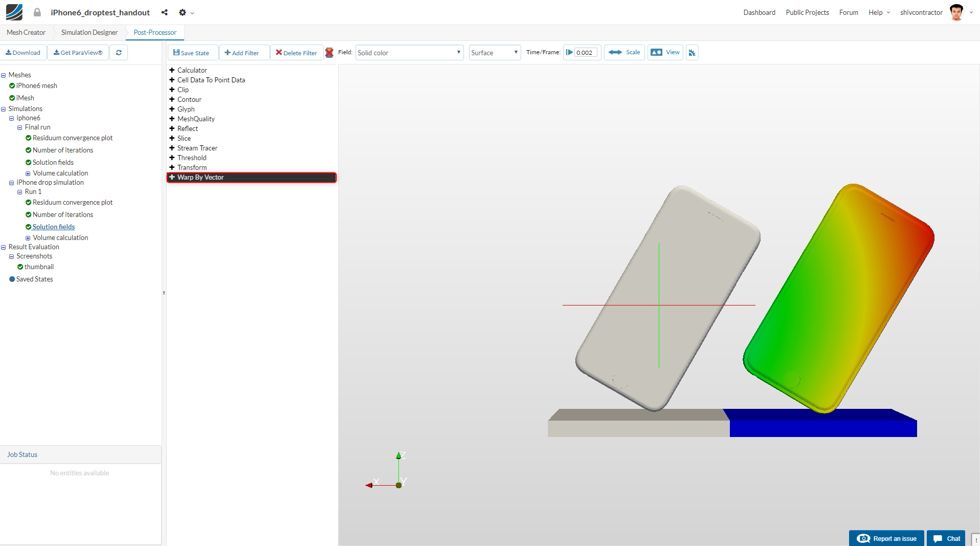Screen dimensions: 980x546
Task: Collapse the Run 1 node
Action: [x=20, y=192]
